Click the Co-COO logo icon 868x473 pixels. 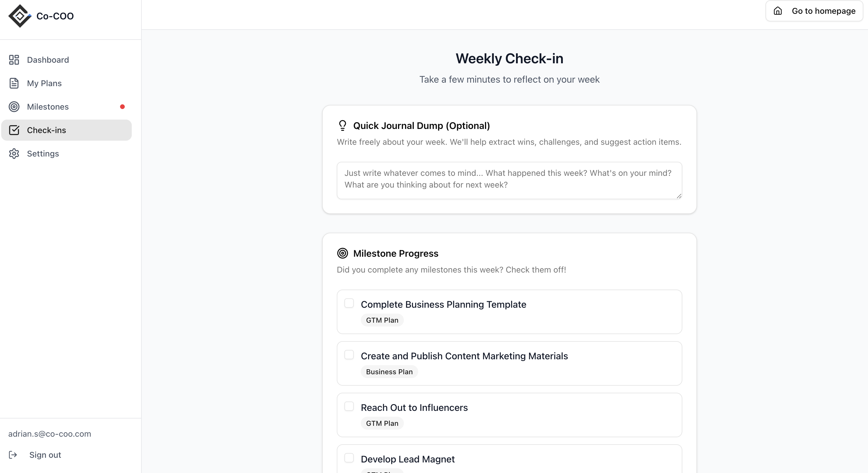(x=19, y=16)
